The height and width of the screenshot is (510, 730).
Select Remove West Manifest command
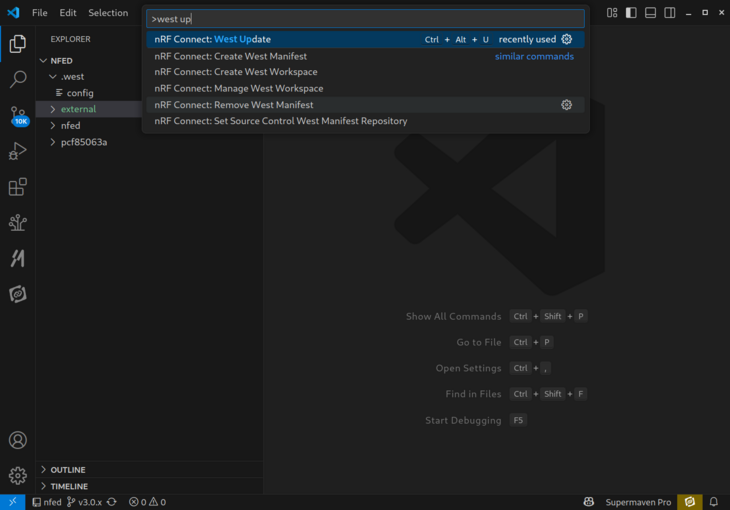[365, 105]
